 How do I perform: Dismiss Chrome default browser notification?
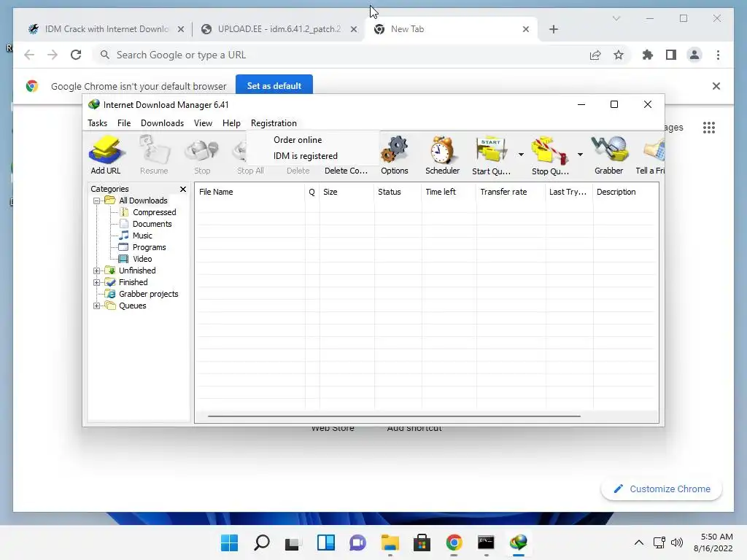(x=716, y=86)
